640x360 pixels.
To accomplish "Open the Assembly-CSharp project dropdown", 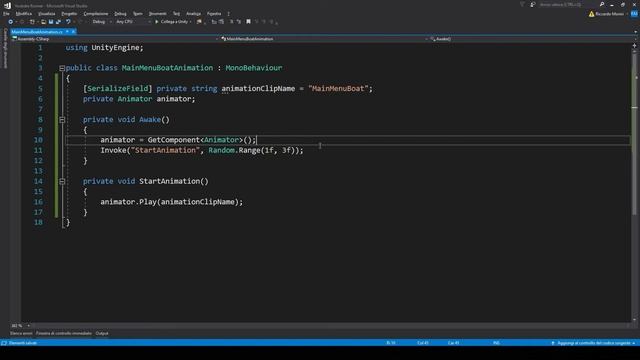I will click(115, 39).
